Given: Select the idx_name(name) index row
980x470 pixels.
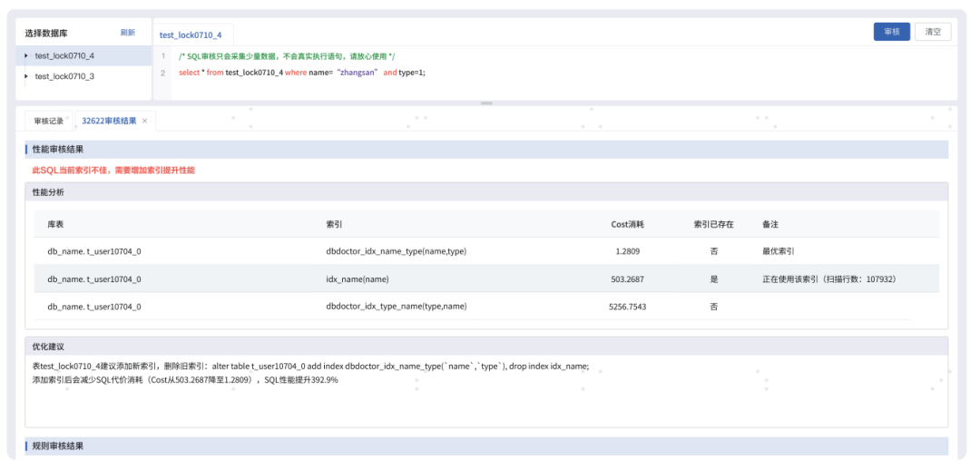Looking at the screenshot, I should point(486,279).
